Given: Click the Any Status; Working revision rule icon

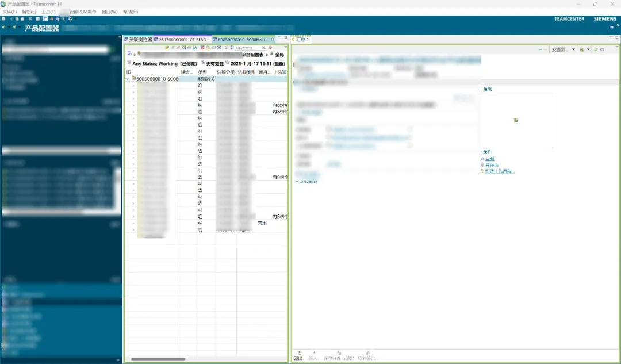Looking at the screenshot, I should pyautogui.click(x=129, y=63).
